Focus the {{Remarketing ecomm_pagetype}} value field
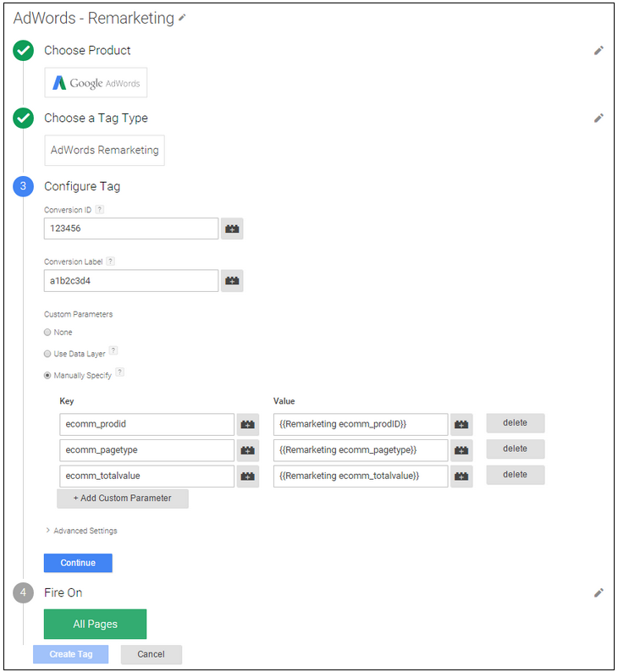The height and width of the screenshot is (672, 618). point(361,450)
